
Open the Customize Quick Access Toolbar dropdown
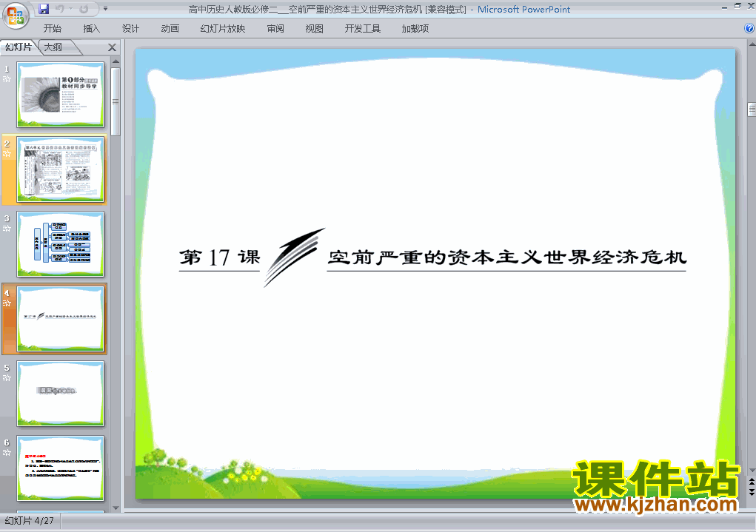click(105, 9)
